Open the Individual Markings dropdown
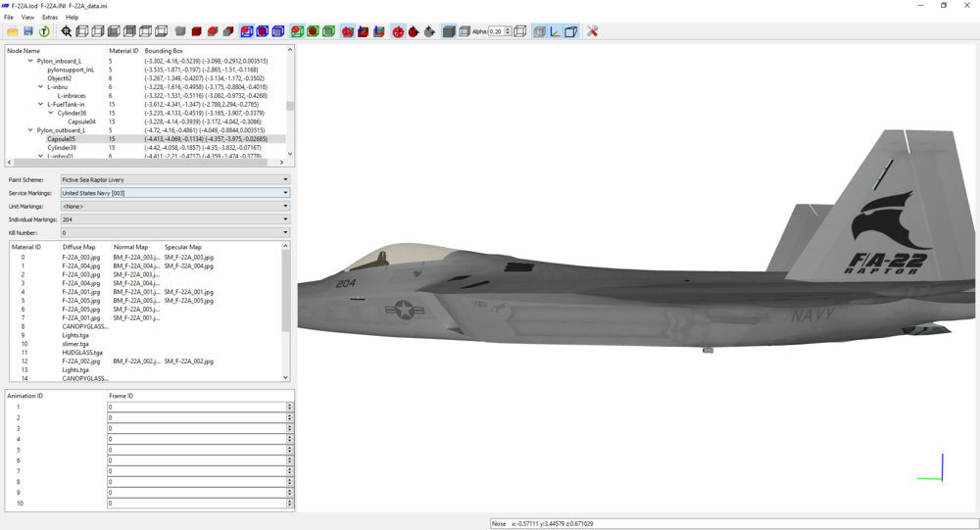Image resolution: width=980 pixels, height=530 pixels. (175, 219)
